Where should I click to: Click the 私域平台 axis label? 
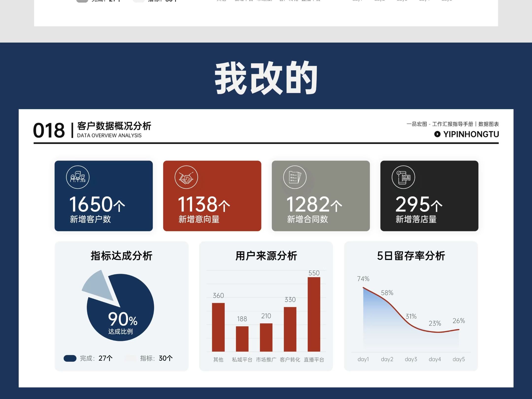pos(242,360)
